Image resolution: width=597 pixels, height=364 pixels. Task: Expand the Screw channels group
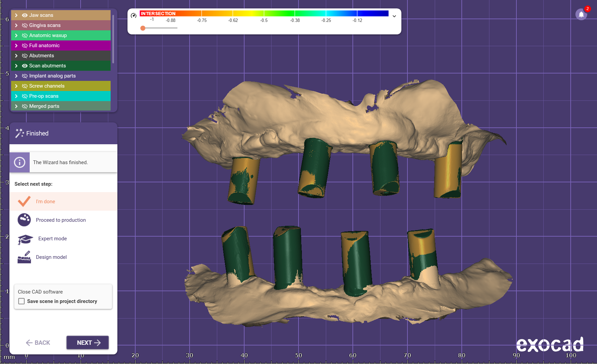16,86
